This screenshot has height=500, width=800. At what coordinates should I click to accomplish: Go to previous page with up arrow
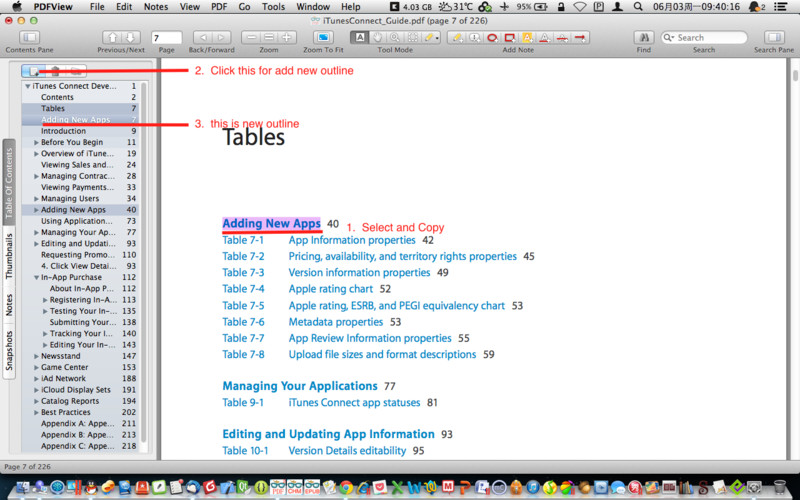coord(112,37)
